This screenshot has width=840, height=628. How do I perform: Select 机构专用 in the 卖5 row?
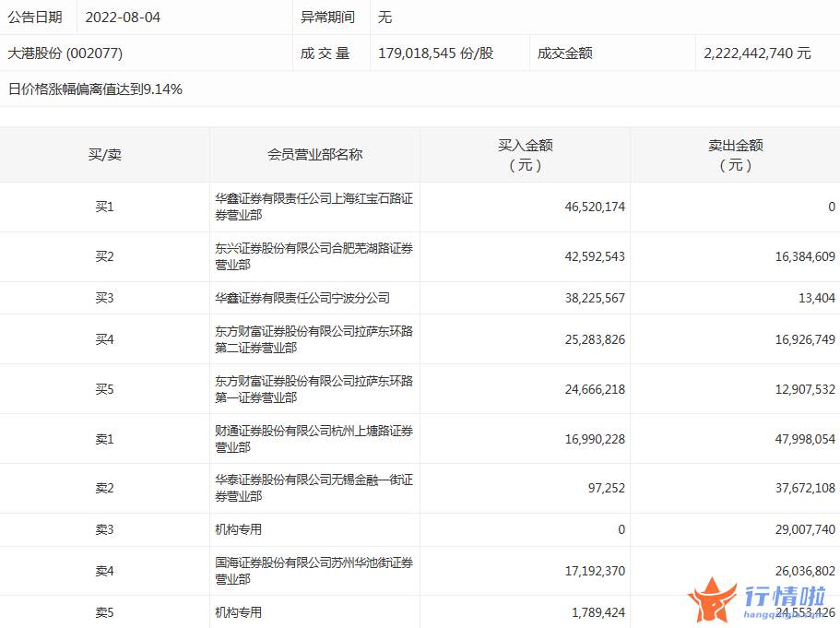[239, 612]
